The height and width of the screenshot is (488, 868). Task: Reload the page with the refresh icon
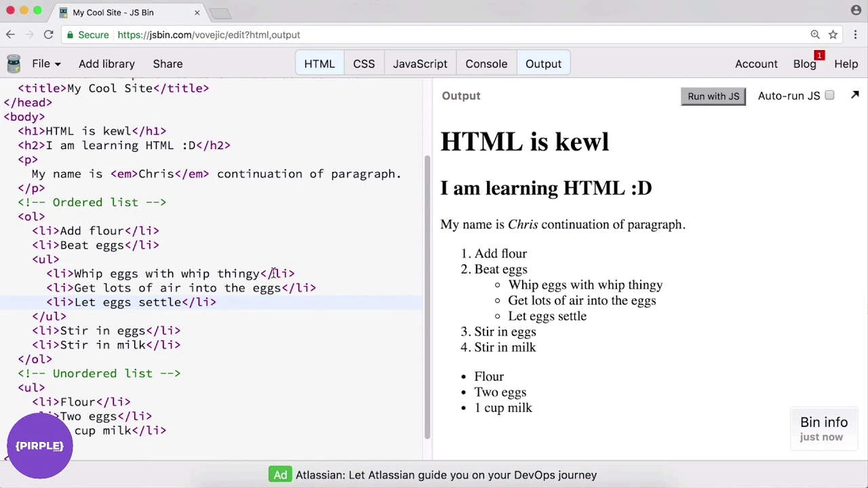[48, 35]
